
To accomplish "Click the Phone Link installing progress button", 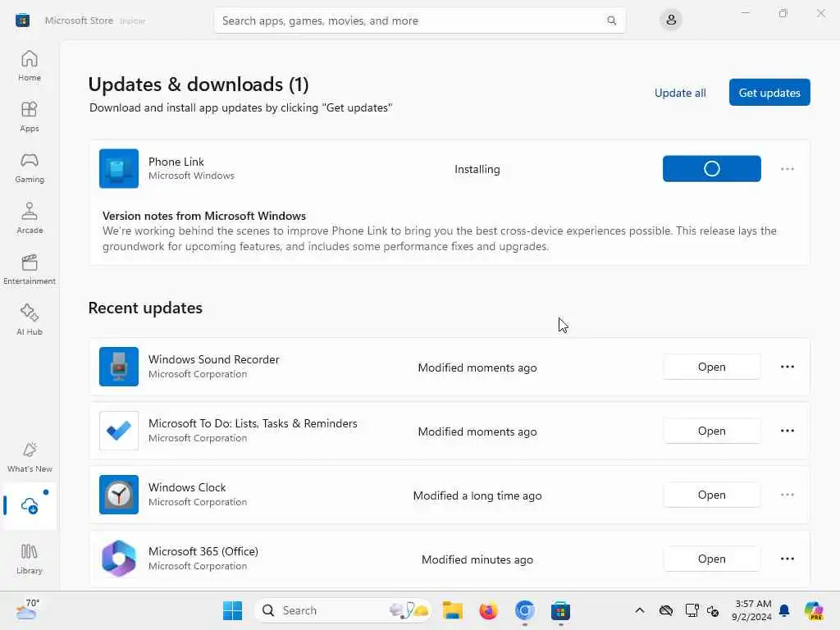I will [711, 169].
